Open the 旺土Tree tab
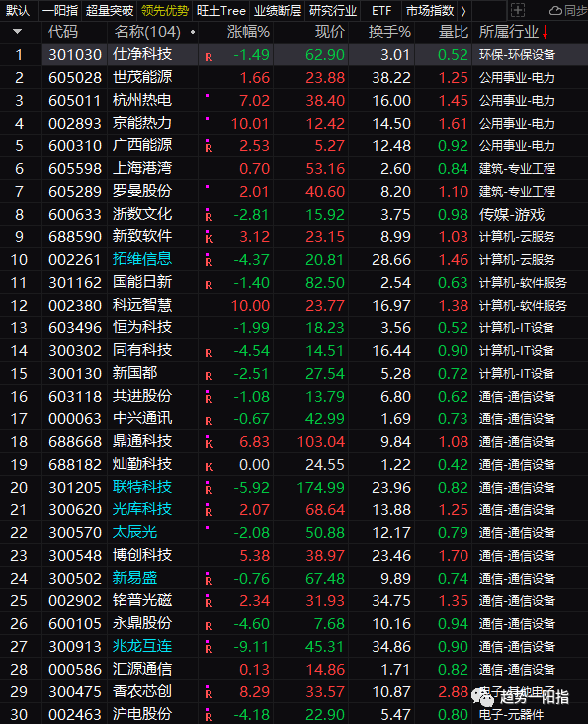The image size is (588, 724). (221, 10)
